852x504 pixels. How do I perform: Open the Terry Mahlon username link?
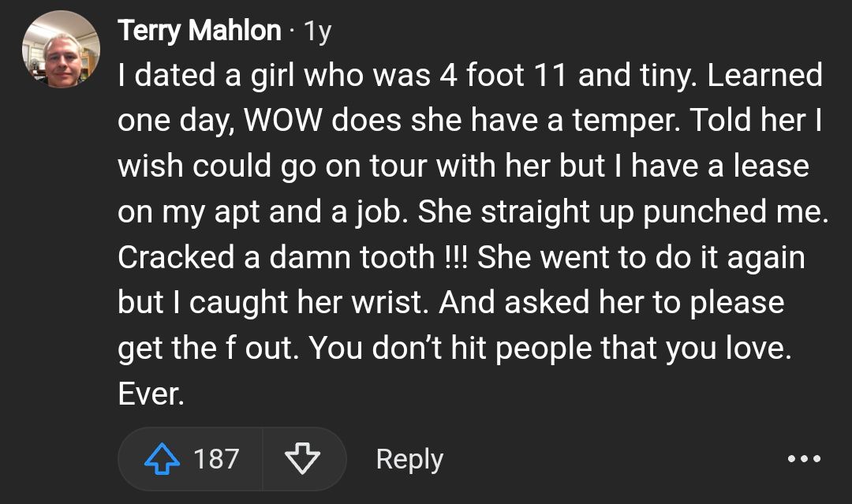pos(199,32)
